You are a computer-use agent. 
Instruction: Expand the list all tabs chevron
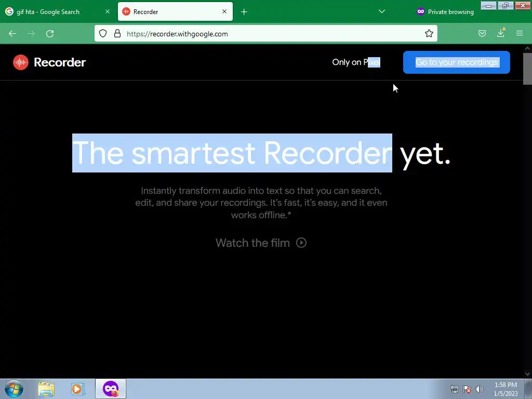[382, 11]
